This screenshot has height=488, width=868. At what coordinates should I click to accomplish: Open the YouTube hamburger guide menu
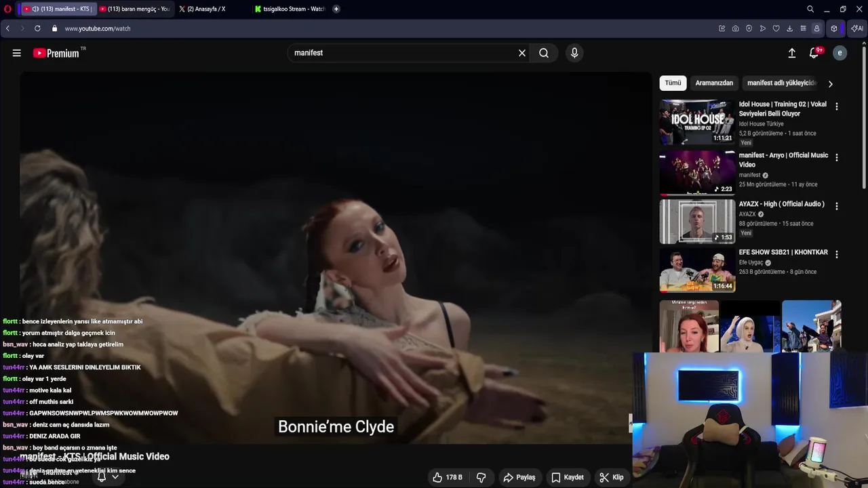17,53
